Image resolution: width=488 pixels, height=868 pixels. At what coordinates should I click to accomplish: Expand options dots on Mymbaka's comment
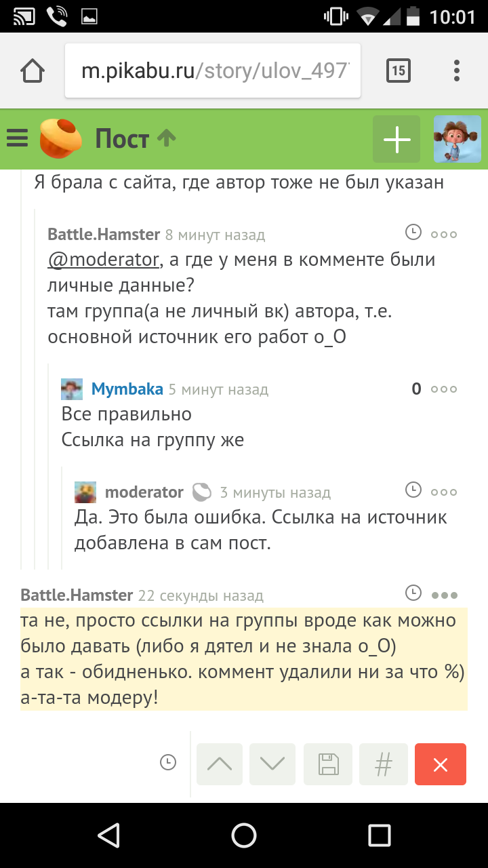(444, 389)
